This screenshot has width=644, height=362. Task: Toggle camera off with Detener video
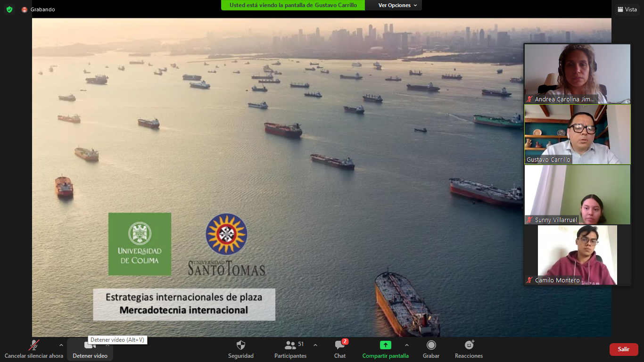tap(90, 349)
